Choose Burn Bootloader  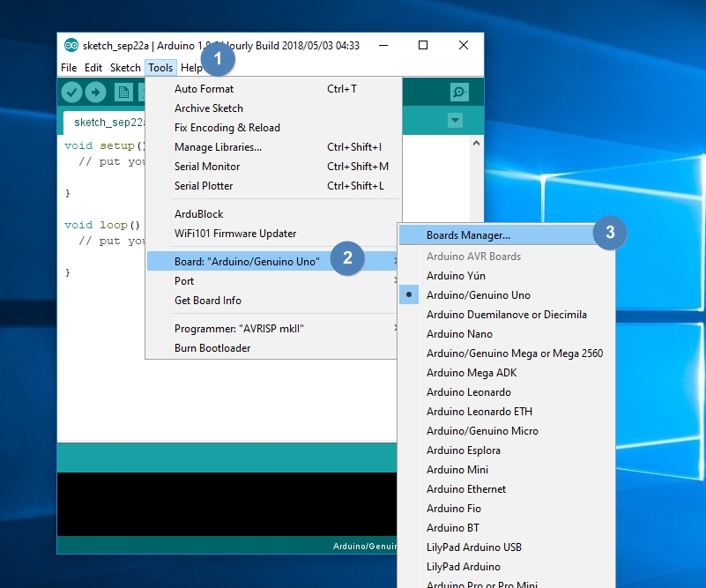click(x=272, y=348)
